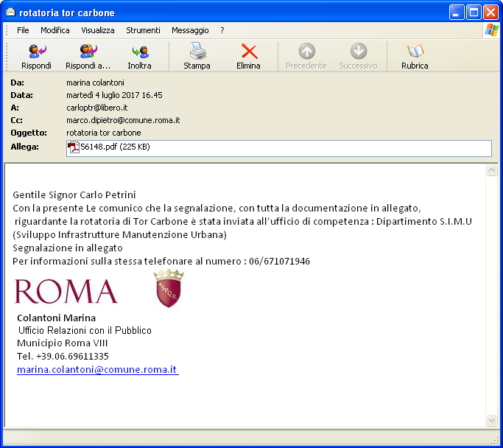Click Municipio Roma VIII text

(63, 343)
